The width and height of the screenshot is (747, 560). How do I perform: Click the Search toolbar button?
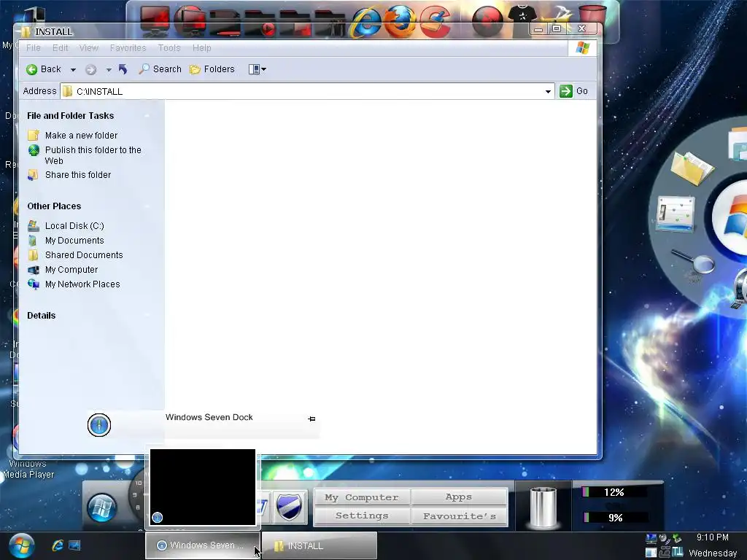[x=160, y=69]
